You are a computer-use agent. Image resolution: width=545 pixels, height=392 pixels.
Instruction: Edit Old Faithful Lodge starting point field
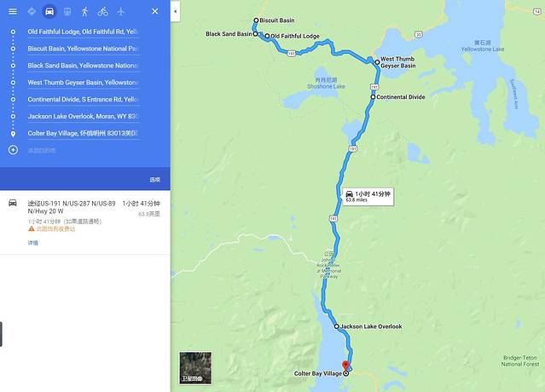click(x=84, y=32)
